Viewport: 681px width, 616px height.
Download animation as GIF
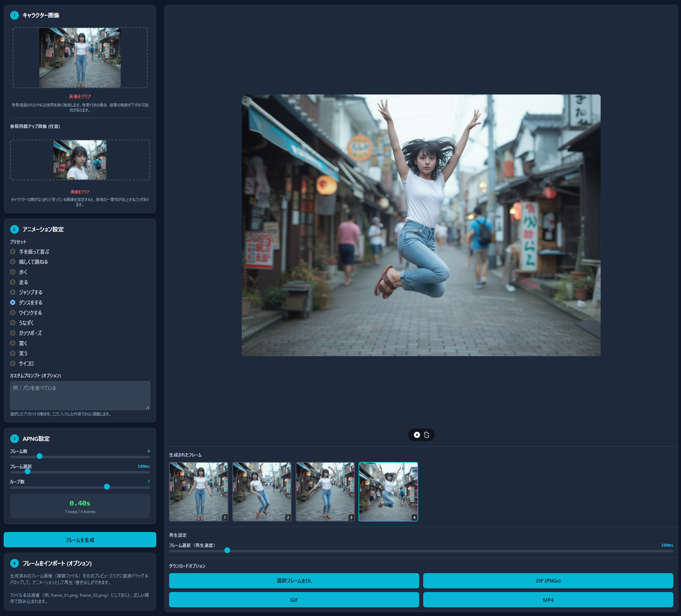[294, 600]
